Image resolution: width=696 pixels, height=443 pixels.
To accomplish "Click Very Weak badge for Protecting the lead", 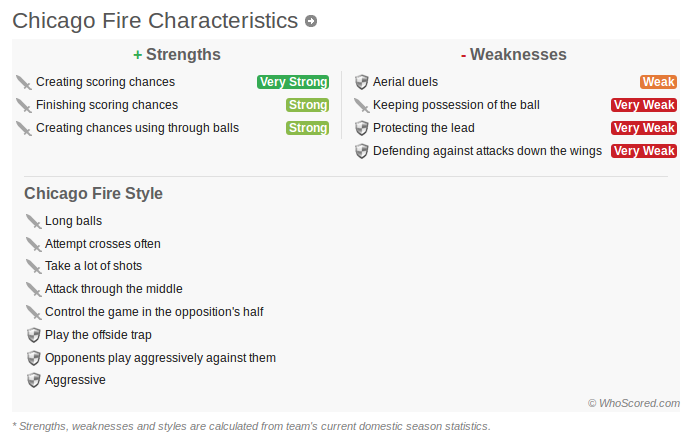I will pyautogui.click(x=644, y=128).
